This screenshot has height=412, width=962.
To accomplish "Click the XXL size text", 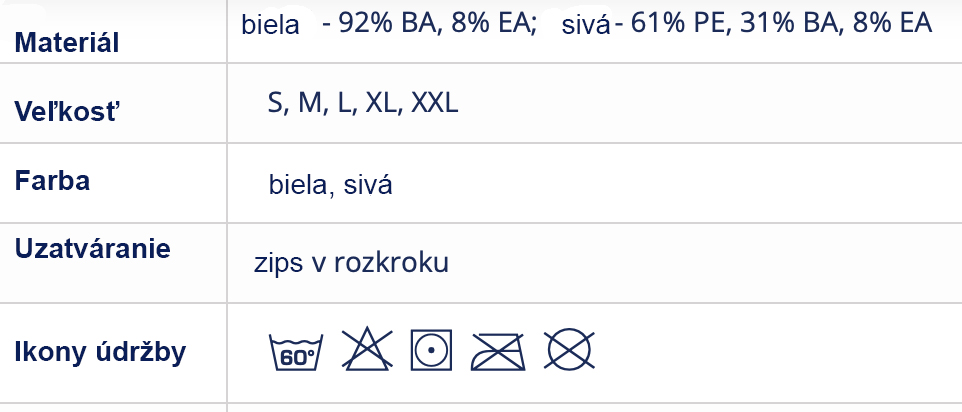I will click(435, 103).
